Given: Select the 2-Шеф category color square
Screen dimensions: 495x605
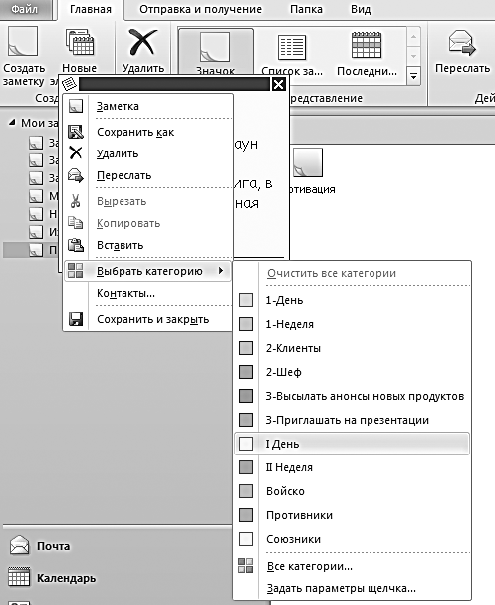Looking at the screenshot, I should coord(246,372).
